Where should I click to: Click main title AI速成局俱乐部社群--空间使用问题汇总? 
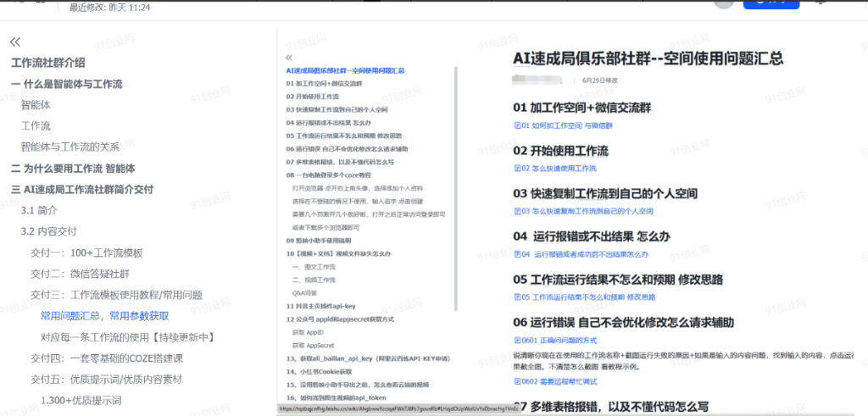pyautogui.click(x=648, y=58)
